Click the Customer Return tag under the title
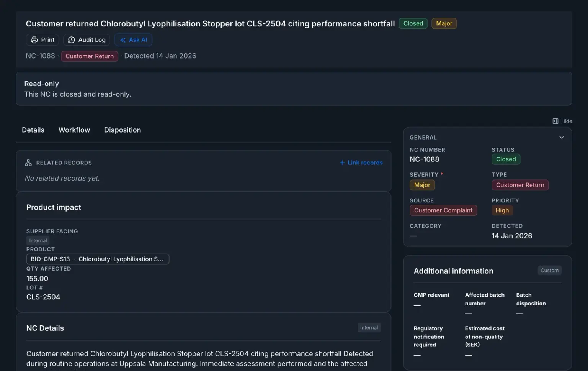 (90, 56)
